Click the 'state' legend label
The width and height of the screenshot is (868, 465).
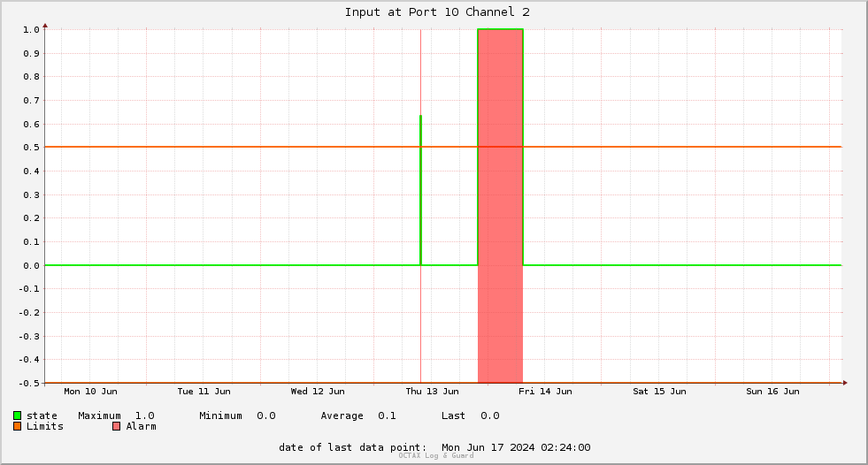click(x=42, y=415)
